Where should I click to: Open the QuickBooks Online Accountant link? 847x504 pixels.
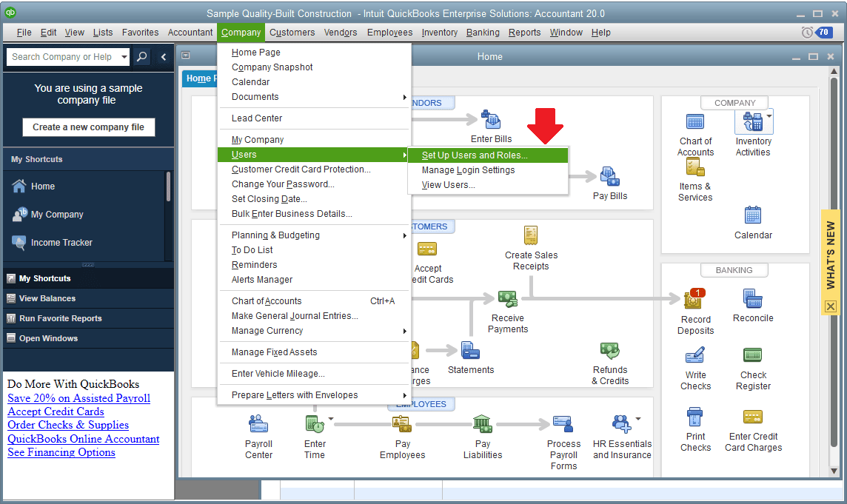[83, 439]
